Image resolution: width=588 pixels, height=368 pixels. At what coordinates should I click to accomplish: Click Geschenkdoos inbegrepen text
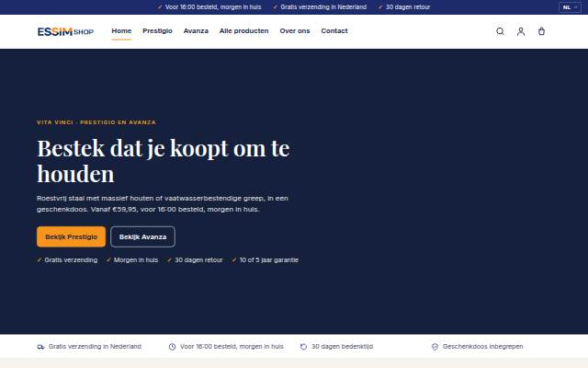(482, 347)
